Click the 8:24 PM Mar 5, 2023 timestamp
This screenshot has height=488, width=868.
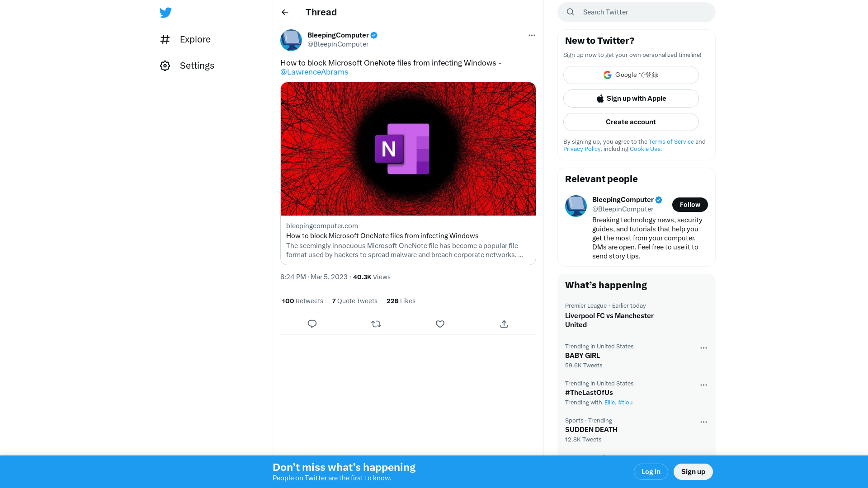click(314, 277)
